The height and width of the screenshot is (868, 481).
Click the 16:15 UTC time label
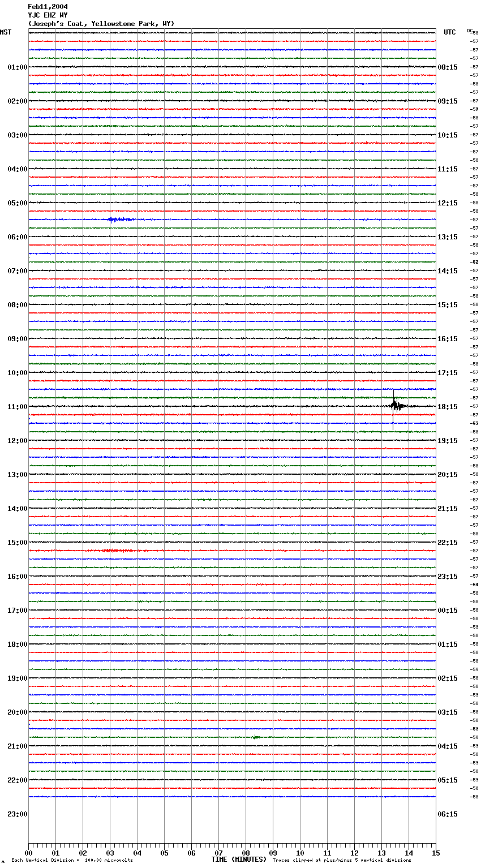(x=448, y=339)
